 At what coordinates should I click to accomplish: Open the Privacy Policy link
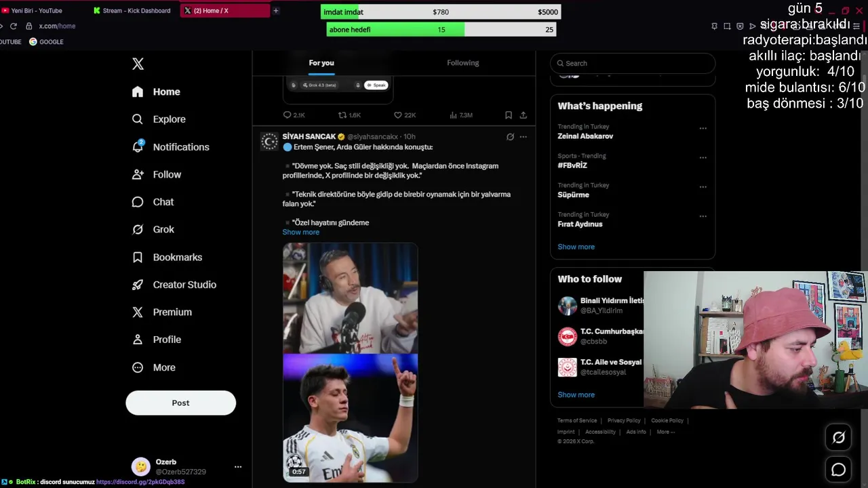624,420
